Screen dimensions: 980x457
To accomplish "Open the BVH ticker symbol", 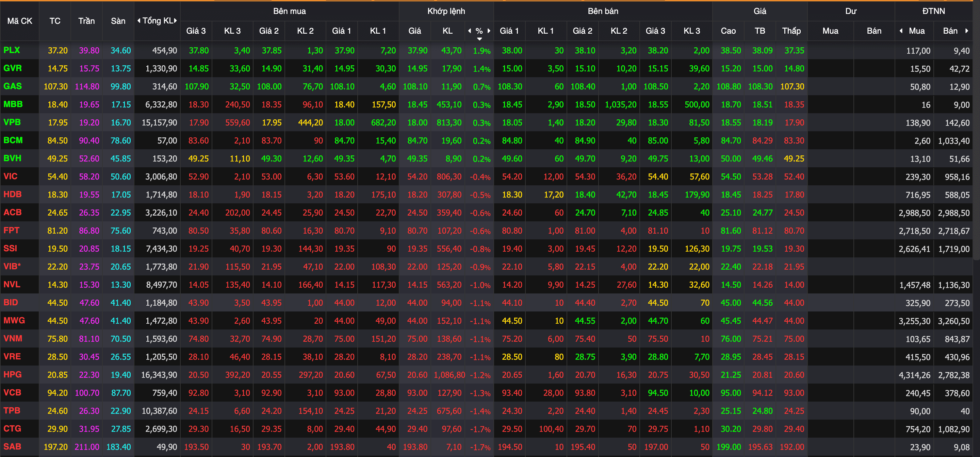I will (12, 158).
